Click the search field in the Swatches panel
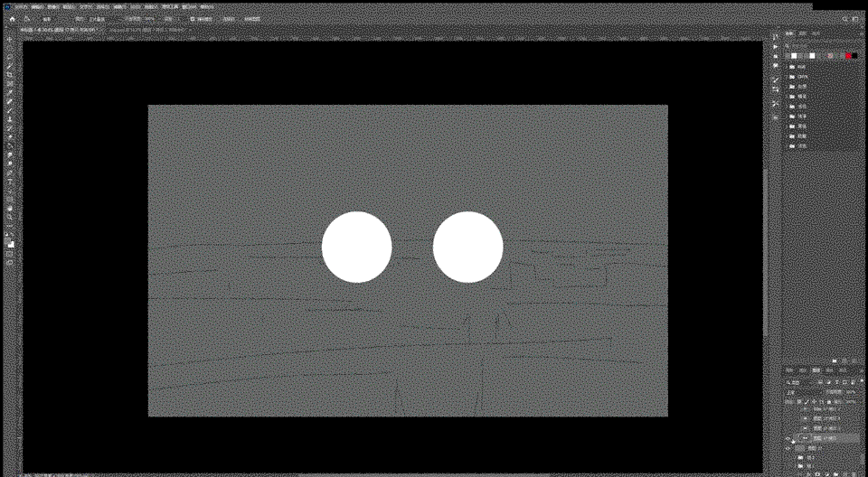This screenshot has height=477, width=868. pos(820,46)
